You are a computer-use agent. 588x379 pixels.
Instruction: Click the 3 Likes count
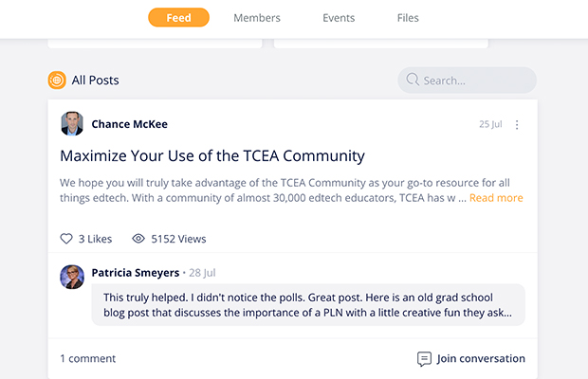tap(95, 239)
